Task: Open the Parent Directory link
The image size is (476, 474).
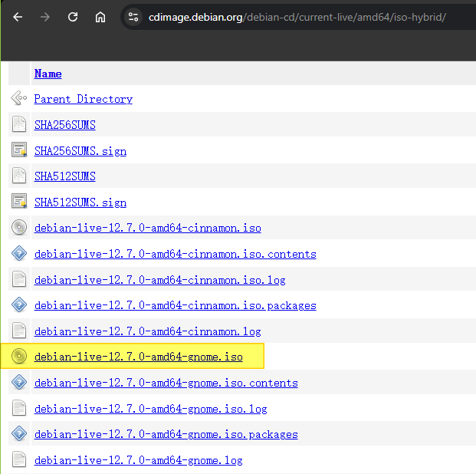Action: 84,99
